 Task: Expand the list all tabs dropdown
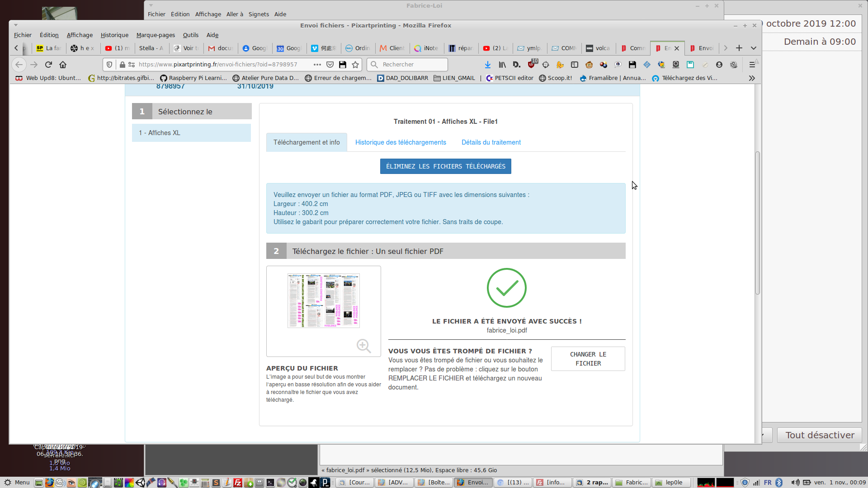[754, 48]
